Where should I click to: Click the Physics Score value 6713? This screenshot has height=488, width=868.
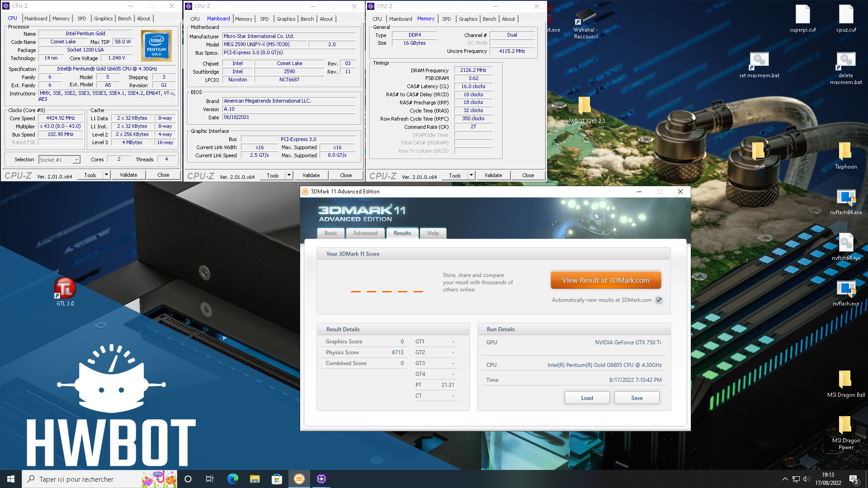(x=397, y=352)
